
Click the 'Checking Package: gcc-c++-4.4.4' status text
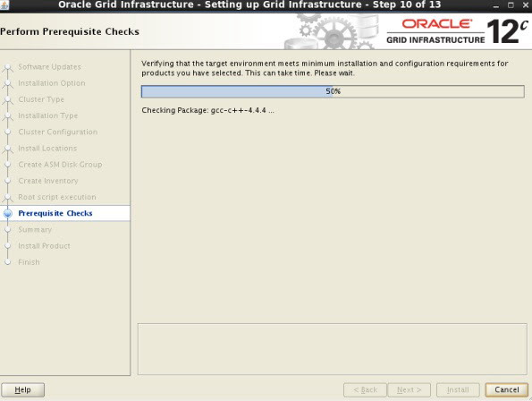[x=207, y=110]
